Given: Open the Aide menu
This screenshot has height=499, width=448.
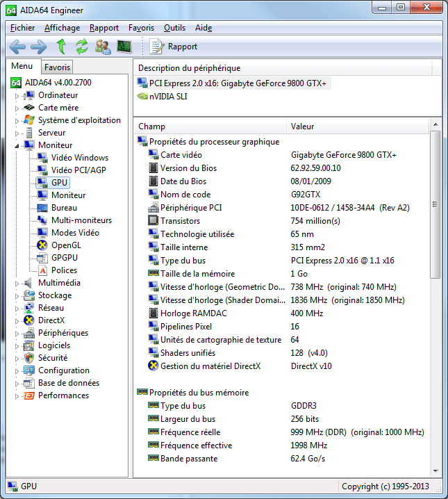Looking at the screenshot, I should point(204,28).
